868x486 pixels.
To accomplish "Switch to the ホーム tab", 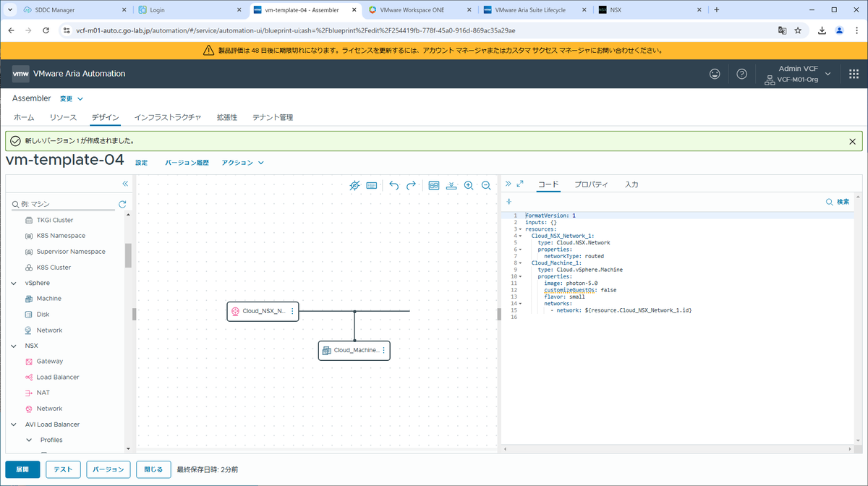I will tap(24, 117).
